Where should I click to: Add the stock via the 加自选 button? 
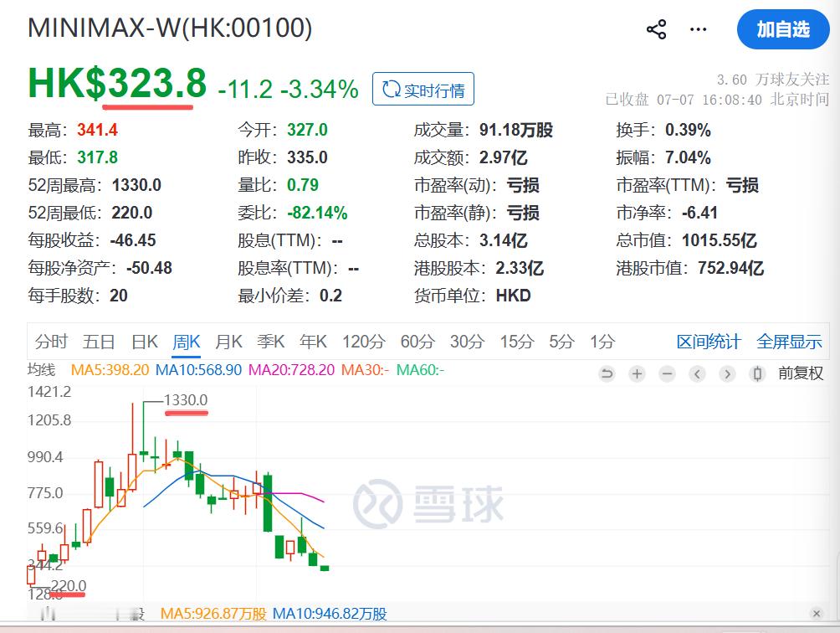tap(783, 29)
